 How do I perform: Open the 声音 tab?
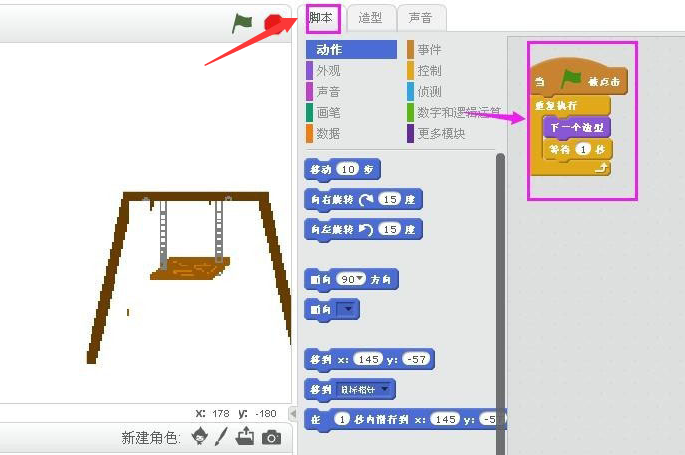(x=420, y=18)
